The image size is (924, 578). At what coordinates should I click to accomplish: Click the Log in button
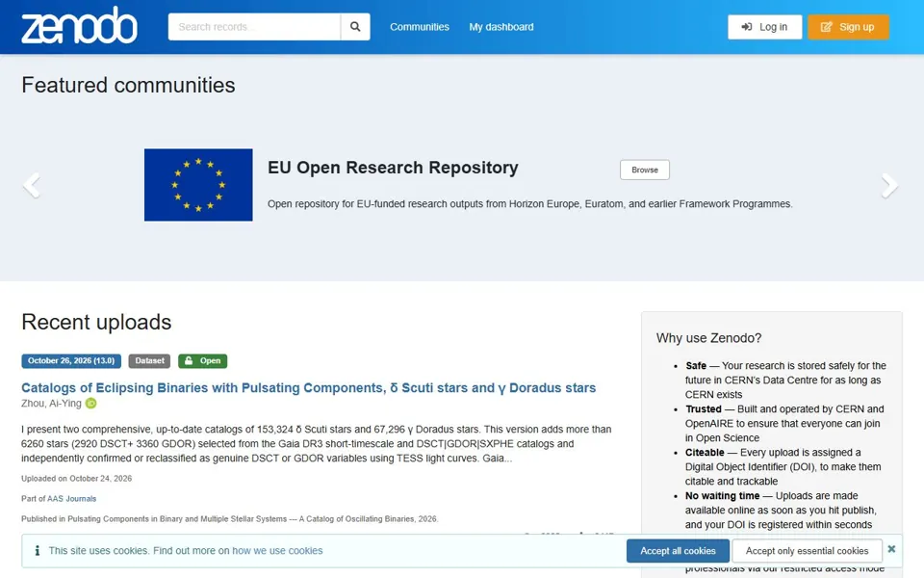[x=765, y=27]
